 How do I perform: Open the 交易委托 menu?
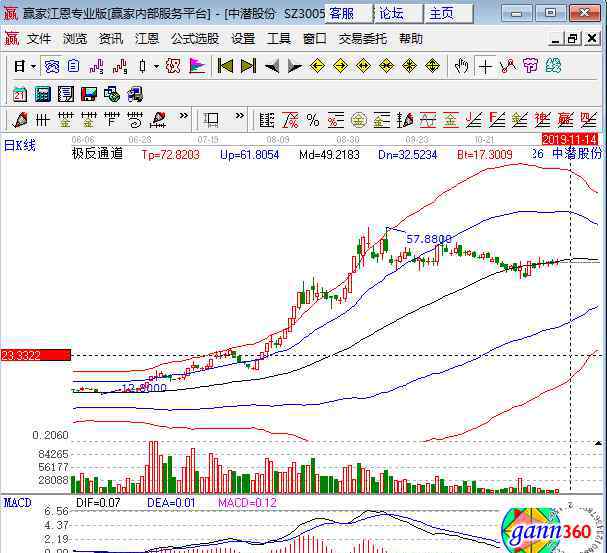pos(362,39)
